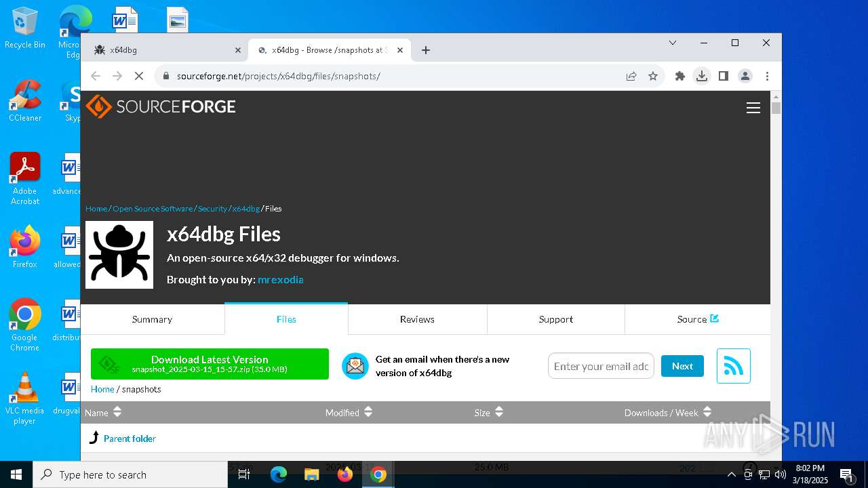Open the tab search chevron in Chrome
The height and width of the screenshot is (488, 868).
coord(673,43)
